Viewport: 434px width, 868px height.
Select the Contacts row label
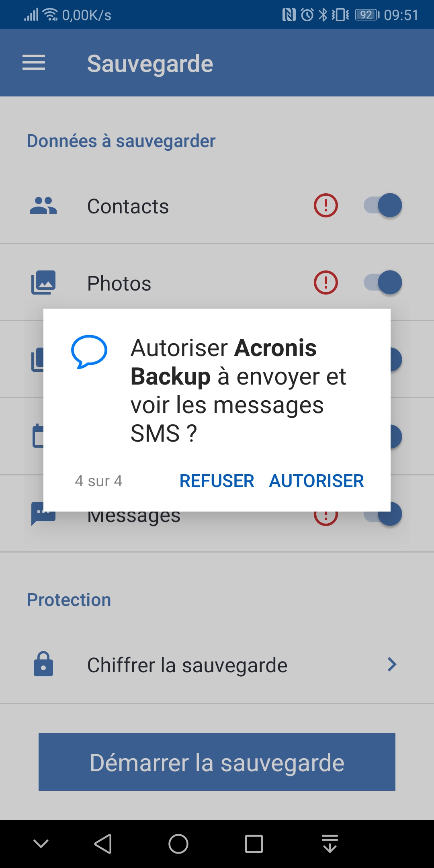click(x=128, y=206)
